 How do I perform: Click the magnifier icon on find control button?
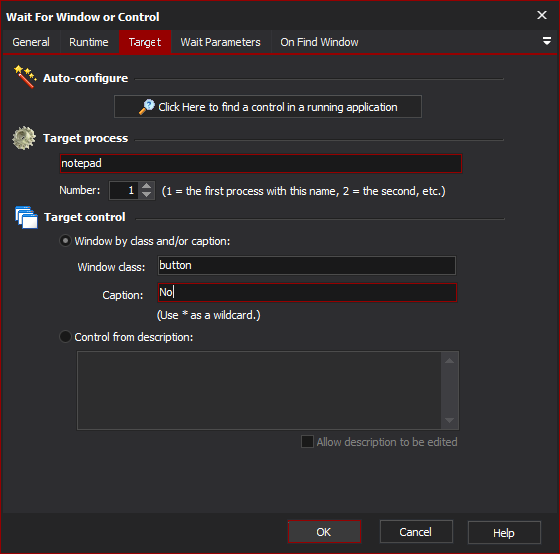click(147, 107)
